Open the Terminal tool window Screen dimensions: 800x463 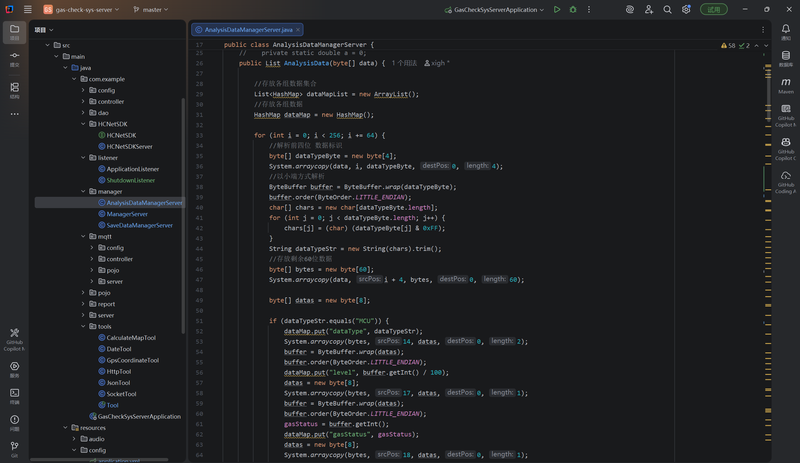tap(14, 394)
